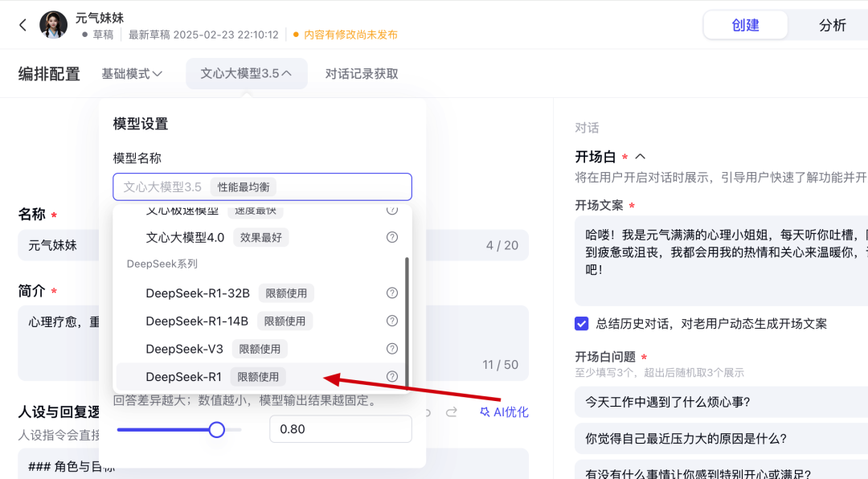Click the 0.80 temperature value field
This screenshot has height=479, width=868.
(341, 429)
